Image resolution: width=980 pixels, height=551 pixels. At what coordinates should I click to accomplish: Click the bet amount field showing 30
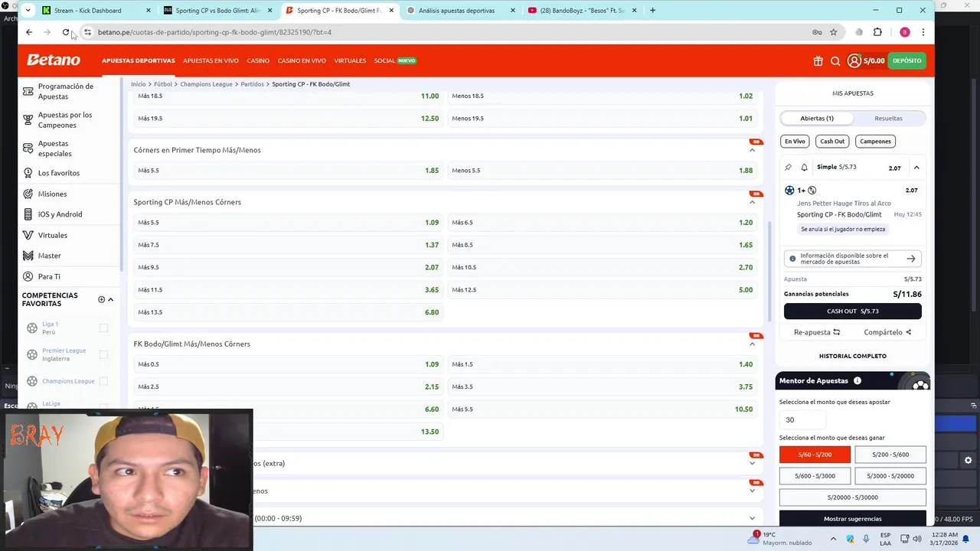802,419
